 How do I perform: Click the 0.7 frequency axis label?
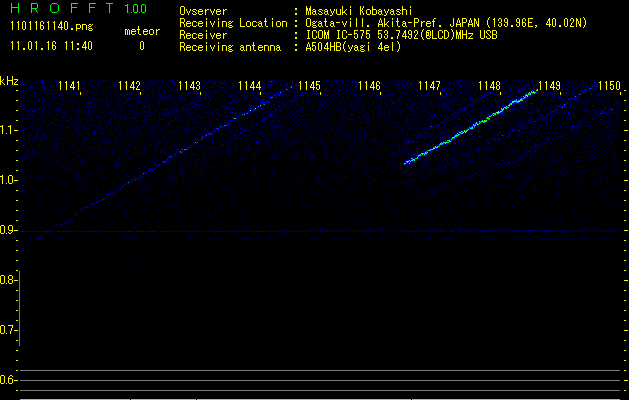(x=7, y=330)
